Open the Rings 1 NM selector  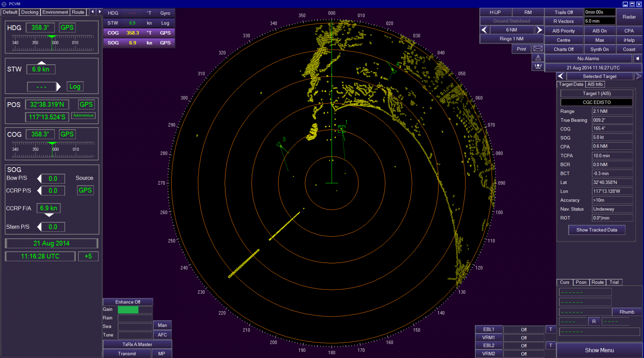coord(511,39)
